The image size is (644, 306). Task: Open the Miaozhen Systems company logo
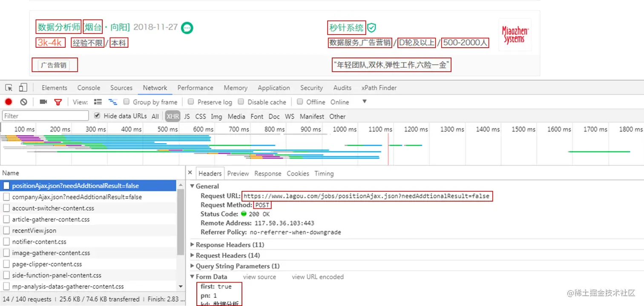click(515, 35)
